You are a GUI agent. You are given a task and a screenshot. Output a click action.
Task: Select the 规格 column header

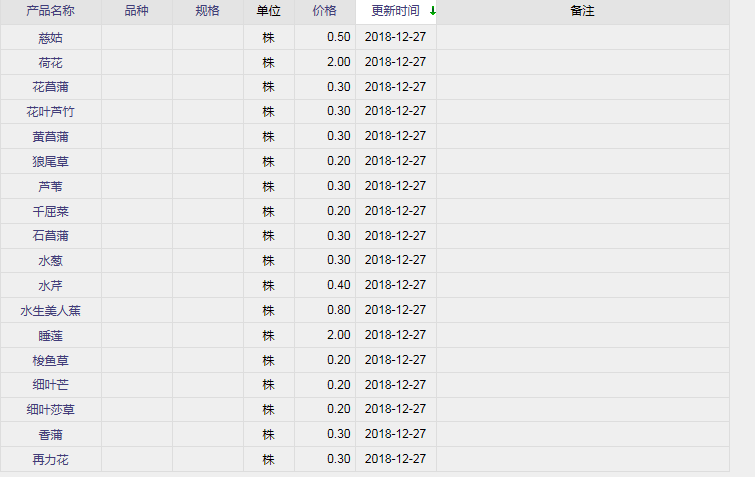pyautogui.click(x=208, y=11)
